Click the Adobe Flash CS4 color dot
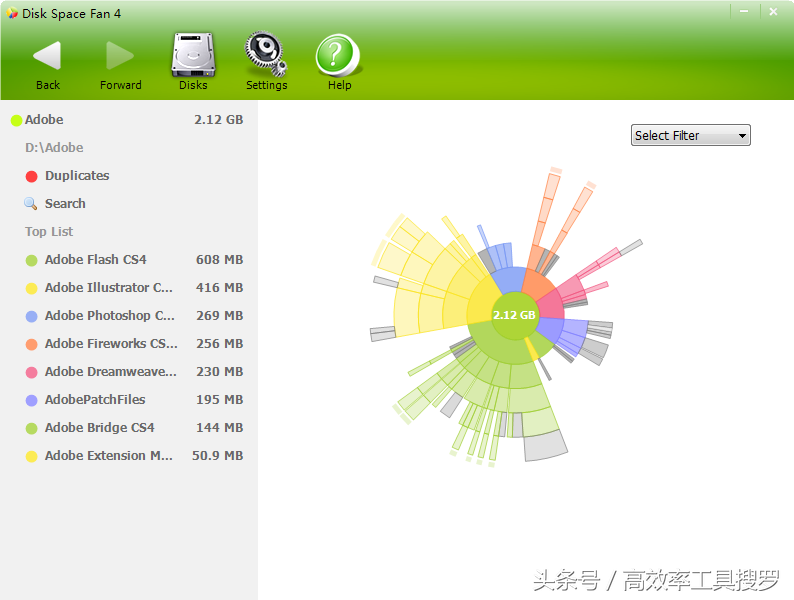The width and height of the screenshot is (794, 600). coord(31,260)
